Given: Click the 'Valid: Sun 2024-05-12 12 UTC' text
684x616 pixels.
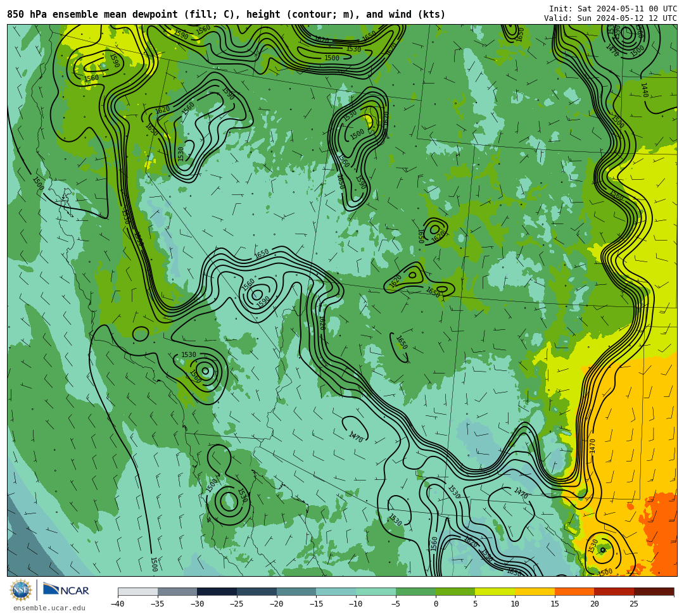Looking at the screenshot, I should (611, 18).
